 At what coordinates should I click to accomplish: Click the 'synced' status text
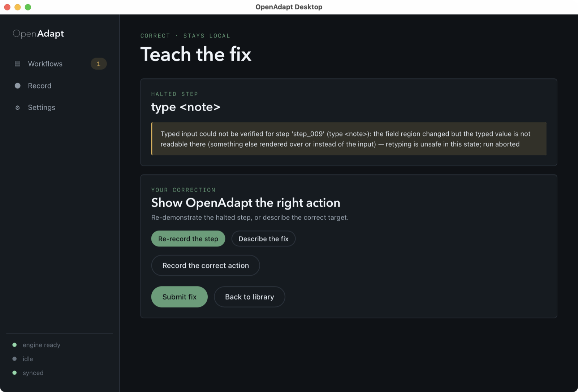click(x=33, y=373)
